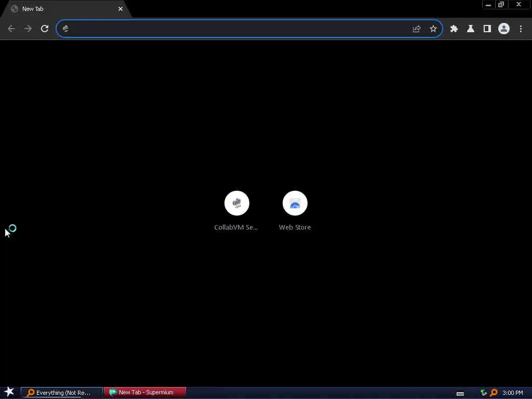Open the Extensions puzzle icon
532x399 pixels.
(454, 29)
